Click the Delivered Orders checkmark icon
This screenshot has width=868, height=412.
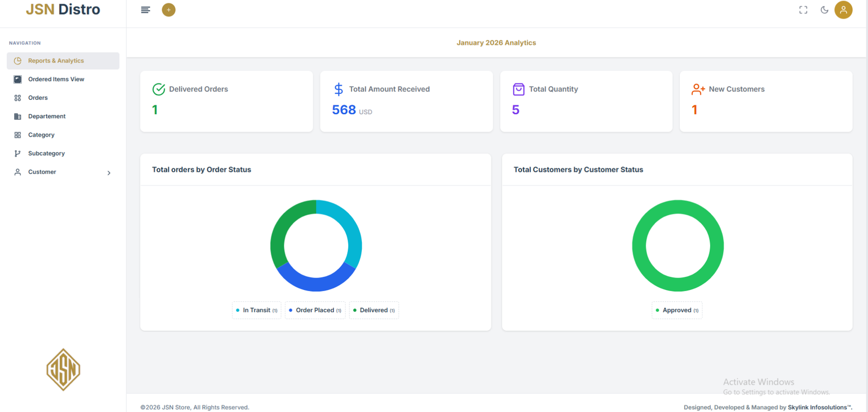click(158, 89)
